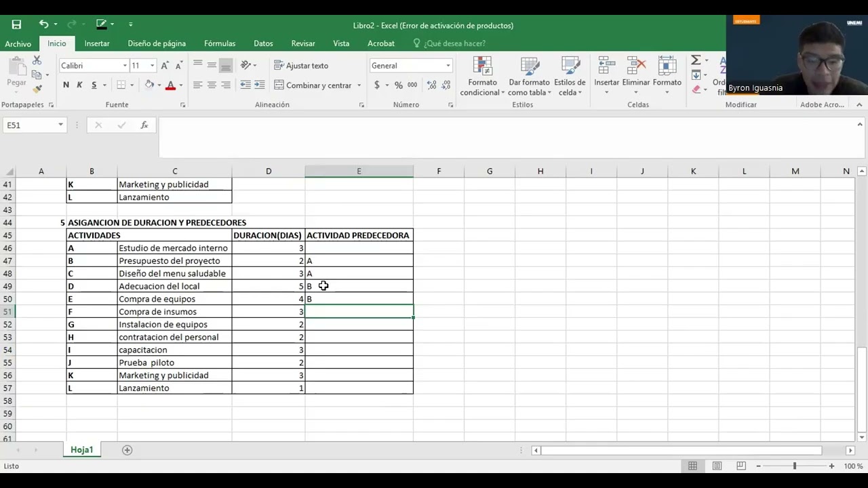Cut the selection with the scissors icon

(x=37, y=61)
